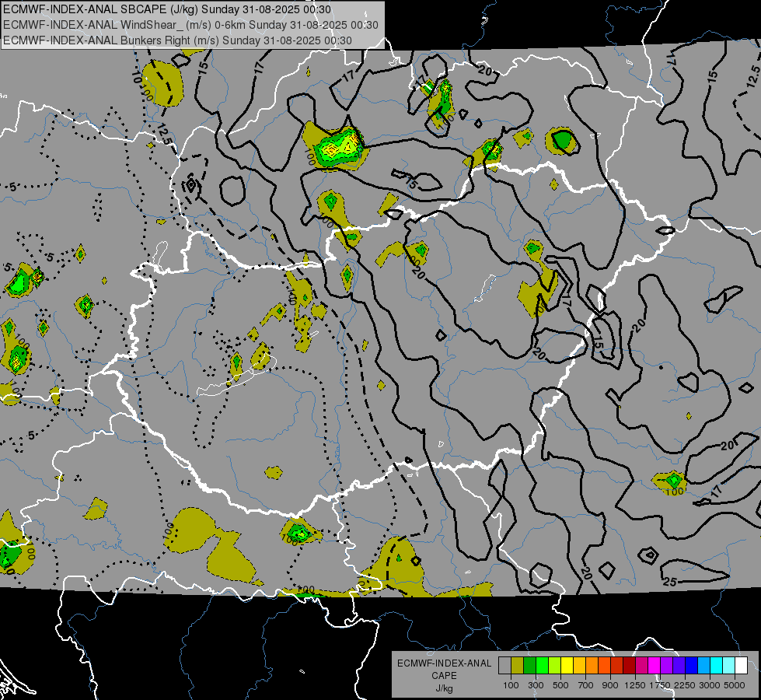Screen dimensions: 761x700
Task: Click the SBCAPE (J/kg) title line
Action: (167, 9)
